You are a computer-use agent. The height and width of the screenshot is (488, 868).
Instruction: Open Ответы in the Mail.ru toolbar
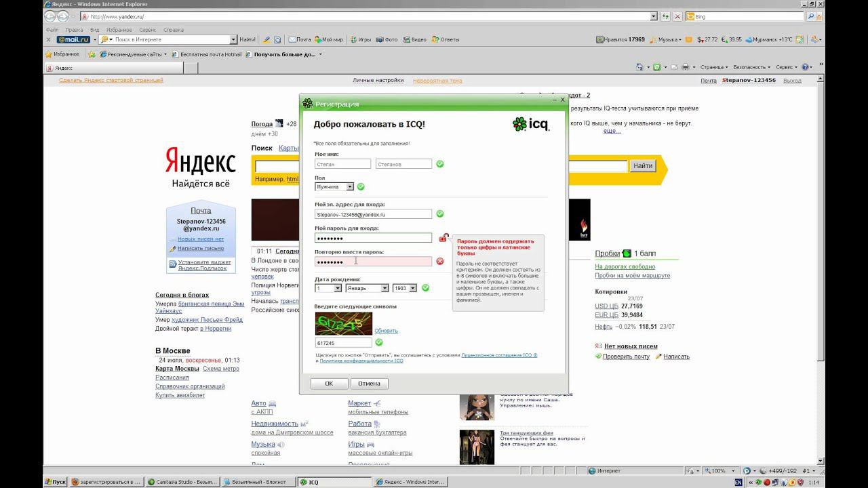click(446, 39)
